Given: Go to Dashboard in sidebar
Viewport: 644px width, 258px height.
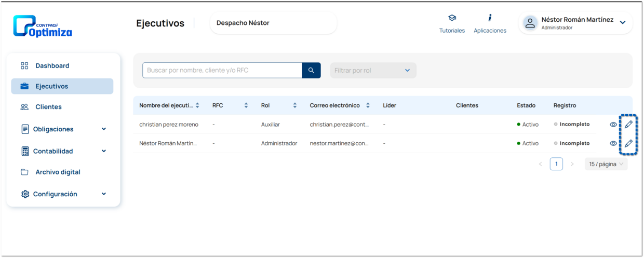Looking at the screenshot, I should [52, 66].
